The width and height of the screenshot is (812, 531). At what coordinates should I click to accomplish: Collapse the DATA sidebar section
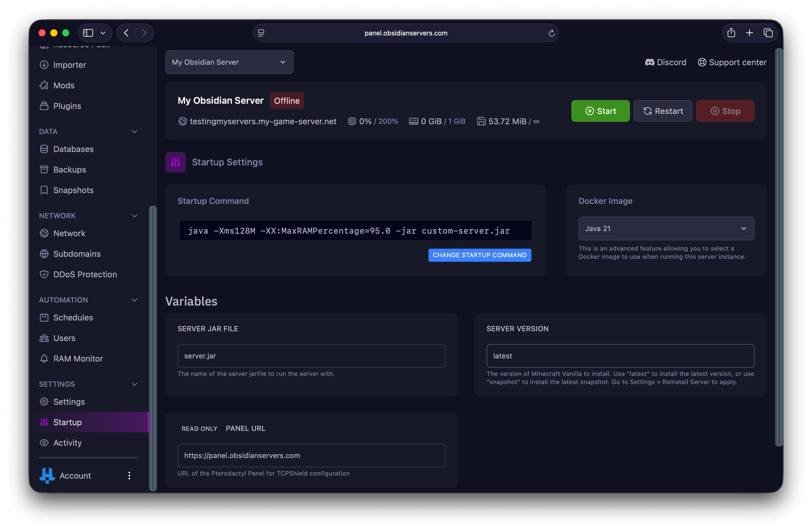click(x=134, y=132)
